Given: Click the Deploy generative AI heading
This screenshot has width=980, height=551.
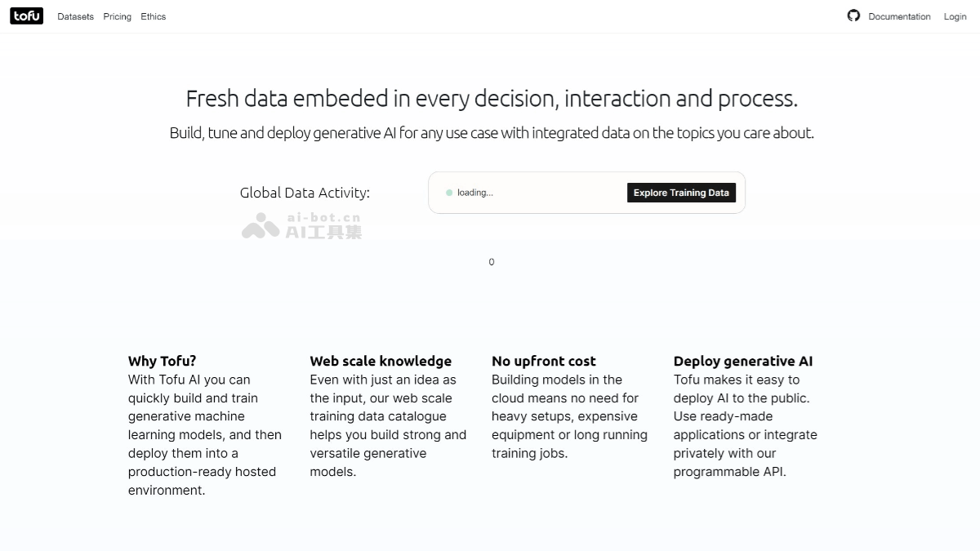Looking at the screenshot, I should click(742, 361).
